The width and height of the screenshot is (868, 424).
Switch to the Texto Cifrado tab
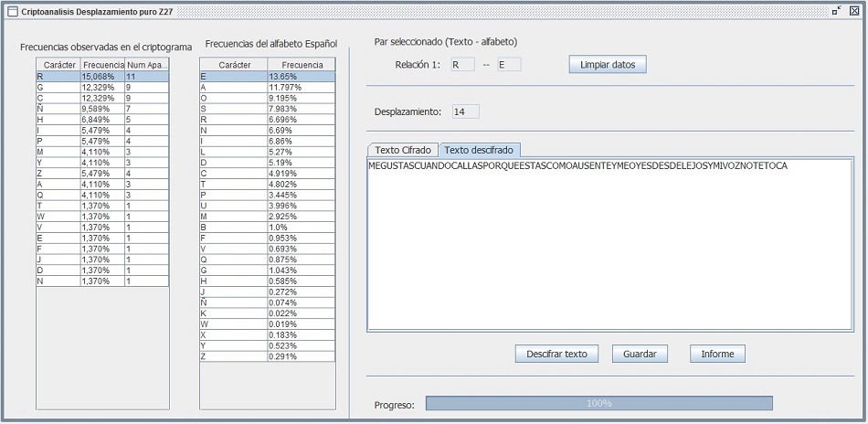coord(402,150)
